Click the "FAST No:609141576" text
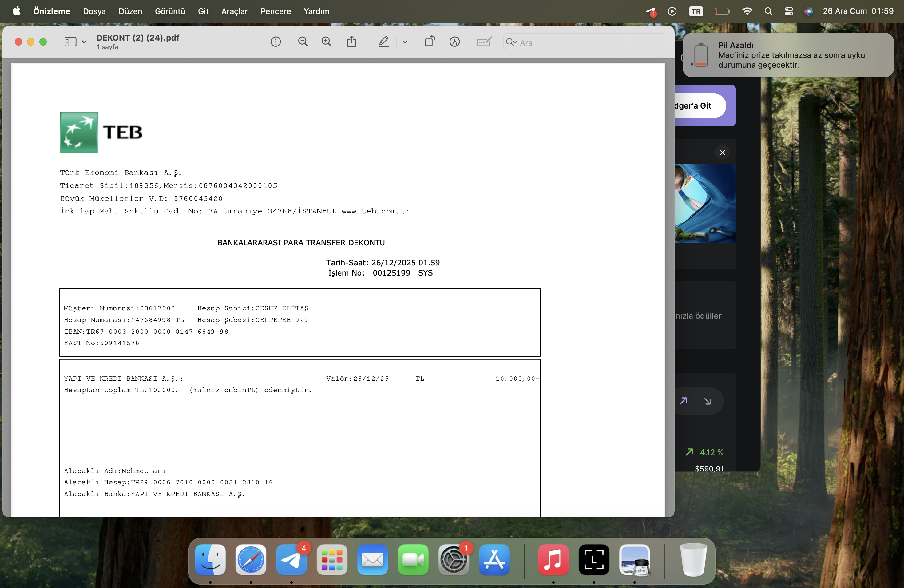The image size is (904, 588). point(101,343)
